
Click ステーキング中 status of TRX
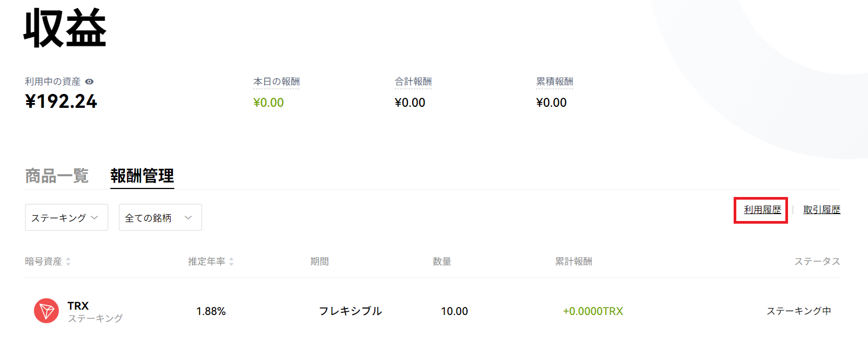pos(799,311)
